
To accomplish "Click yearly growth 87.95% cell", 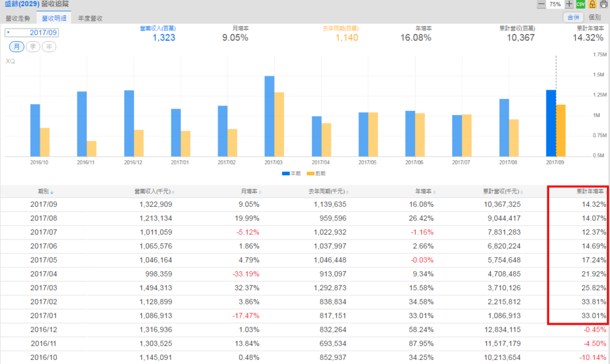I will pyautogui.click(x=421, y=344).
